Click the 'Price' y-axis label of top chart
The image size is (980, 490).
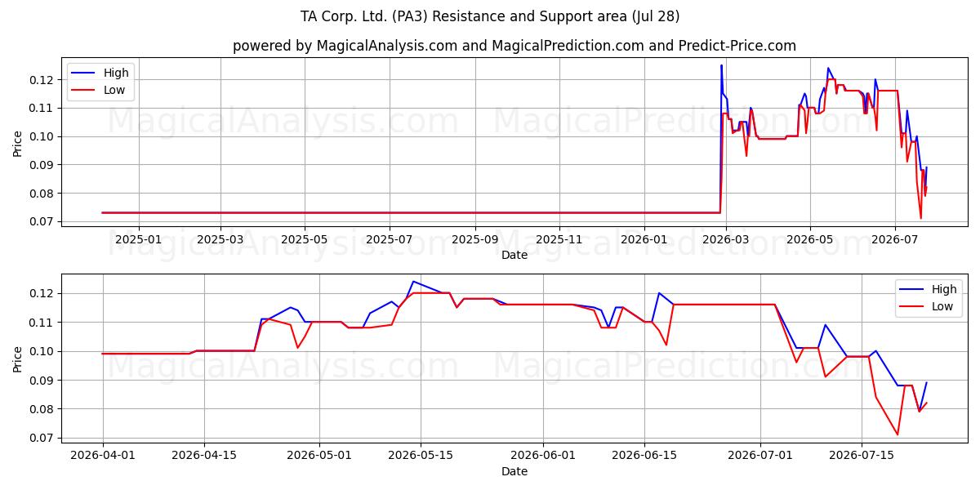[18, 142]
